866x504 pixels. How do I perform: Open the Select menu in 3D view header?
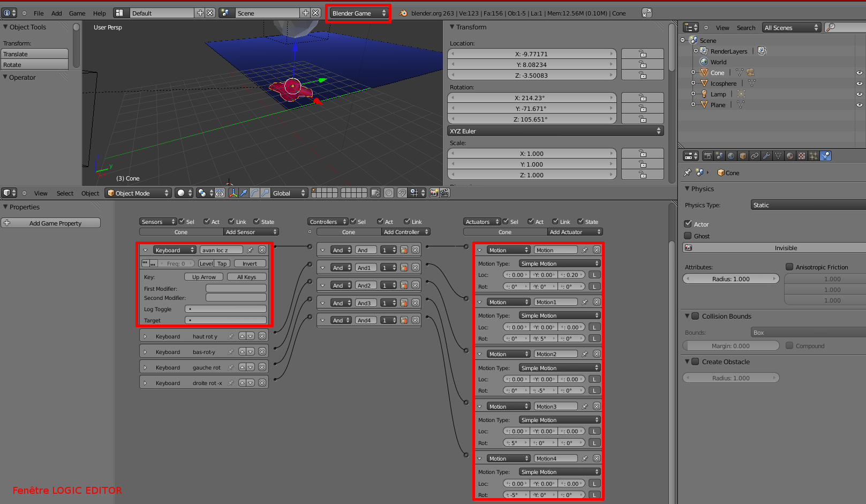[x=65, y=193]
